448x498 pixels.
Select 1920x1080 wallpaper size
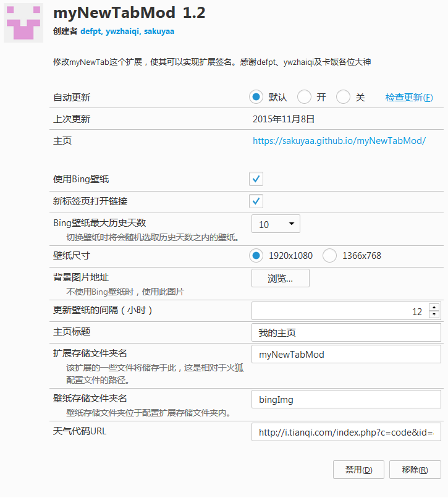[256, 256]
